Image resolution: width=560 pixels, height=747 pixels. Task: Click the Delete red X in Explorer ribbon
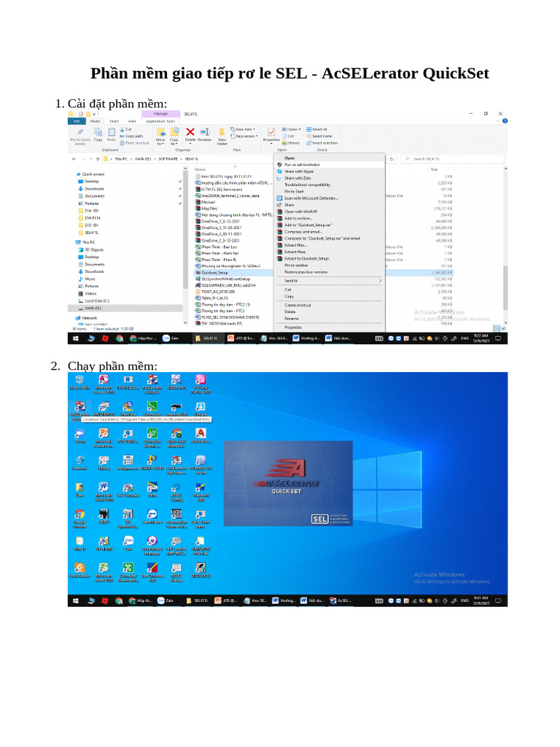tap(190, 134)
